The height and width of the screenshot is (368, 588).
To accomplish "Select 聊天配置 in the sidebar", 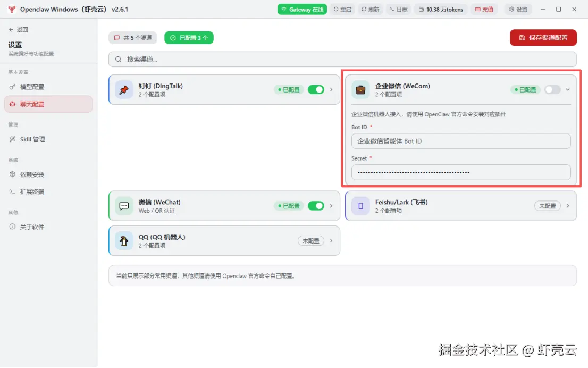I will click(48, 104).
